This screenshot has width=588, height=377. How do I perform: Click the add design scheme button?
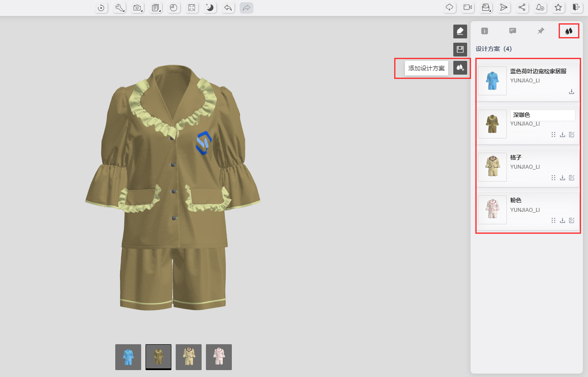[x=460, y=68]
